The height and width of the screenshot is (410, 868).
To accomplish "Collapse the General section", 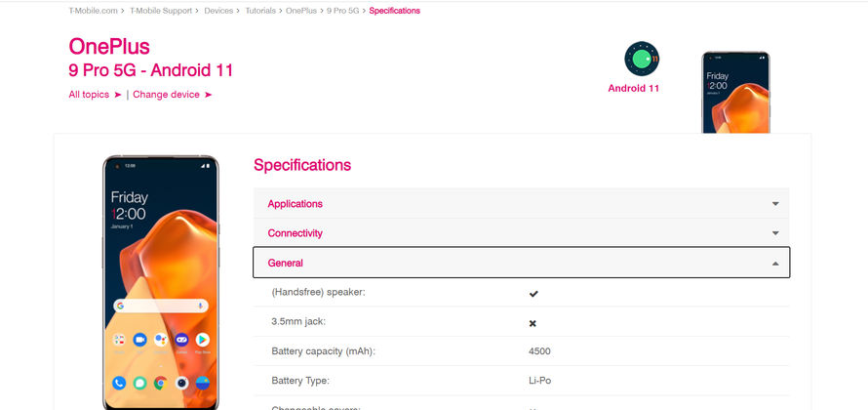I will (522, 263).
